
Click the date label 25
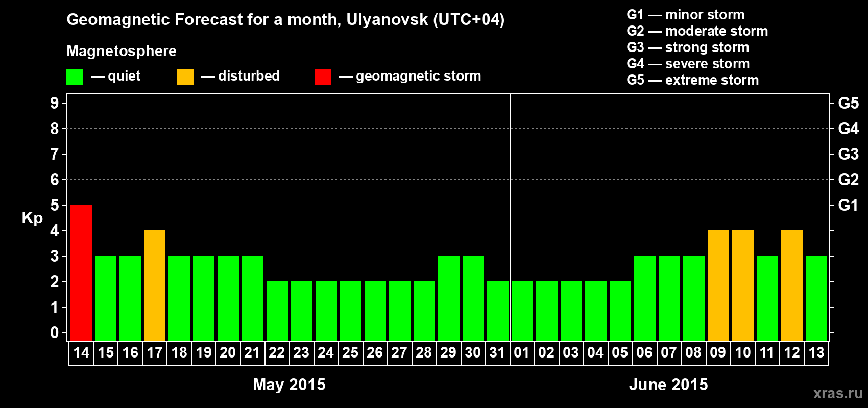(350, 352)
